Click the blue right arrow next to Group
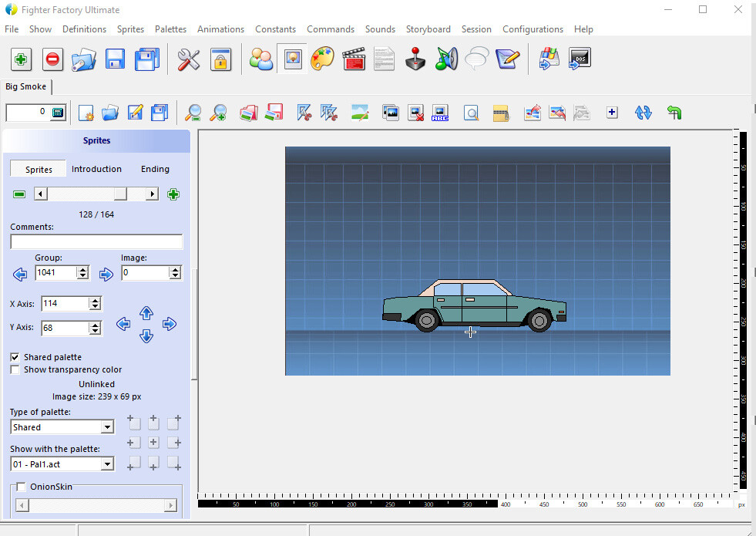The height and width of the screenshot is (536, 756). point(106,273)
